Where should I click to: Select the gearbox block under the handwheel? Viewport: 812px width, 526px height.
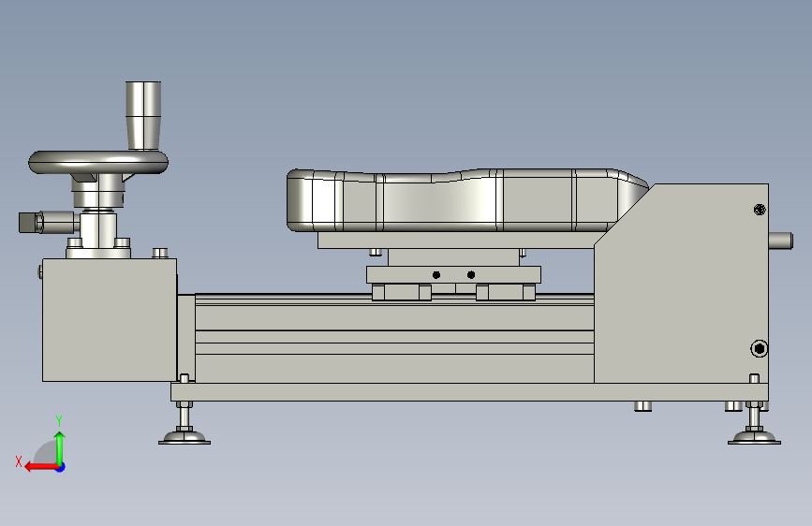point(110,320)
